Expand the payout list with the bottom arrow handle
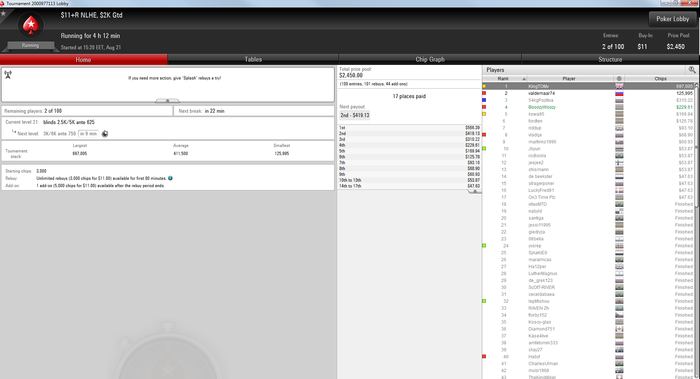 click(475, 192)
